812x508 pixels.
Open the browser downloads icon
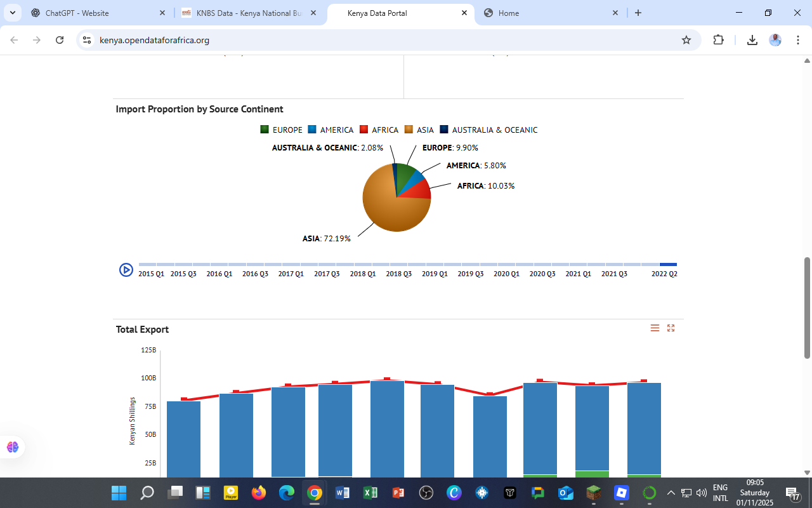click(752, 39)
